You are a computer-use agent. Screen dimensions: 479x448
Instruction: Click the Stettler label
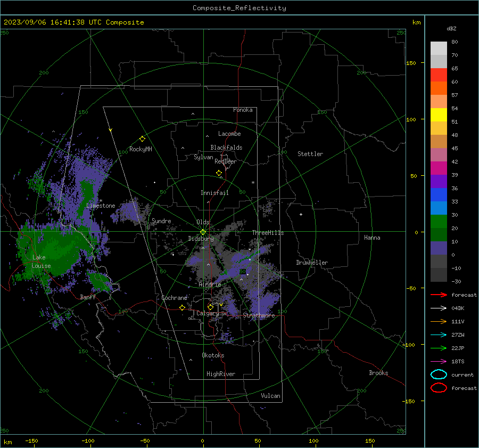coord(310,154)
